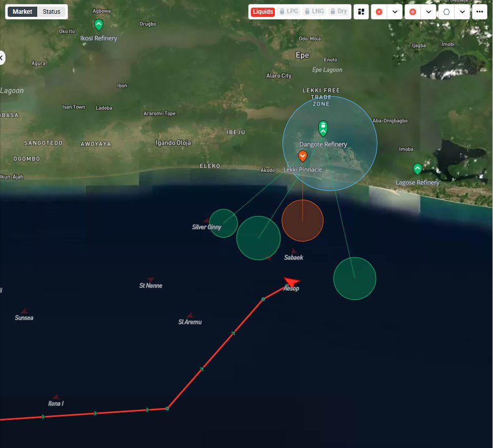Screen dimensions: 493x448
Task: Select the Market tab
Action: [22, 12]
